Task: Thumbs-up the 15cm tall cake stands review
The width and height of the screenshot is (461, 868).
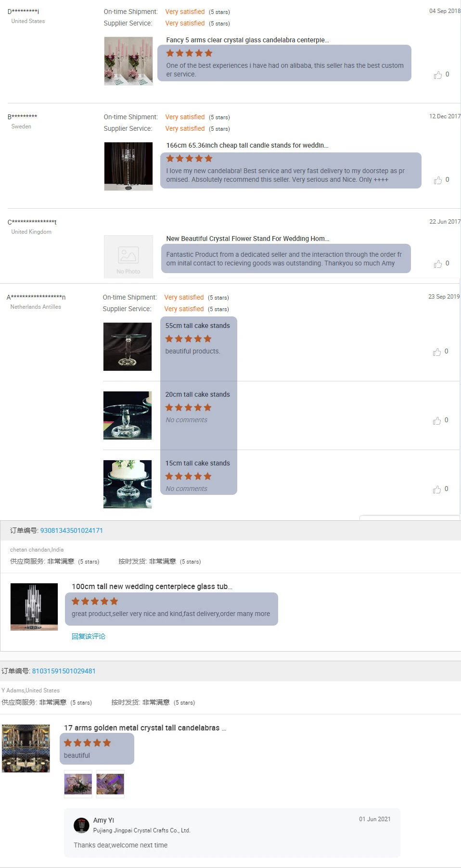Action: [436, 490]
